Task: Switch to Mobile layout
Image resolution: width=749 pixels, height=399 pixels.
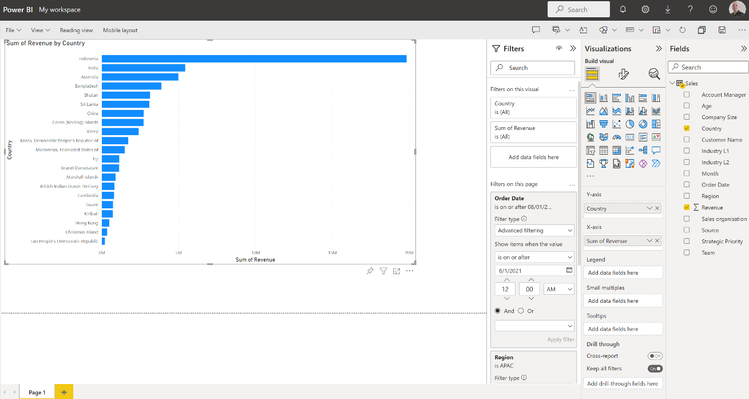Action: (x=120, y=30)
